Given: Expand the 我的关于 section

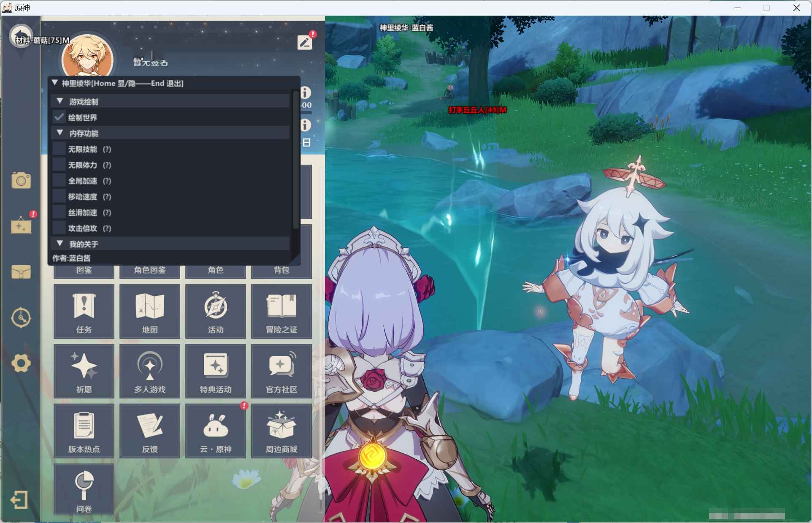Looking at the screenshot, I should [60, 244].
